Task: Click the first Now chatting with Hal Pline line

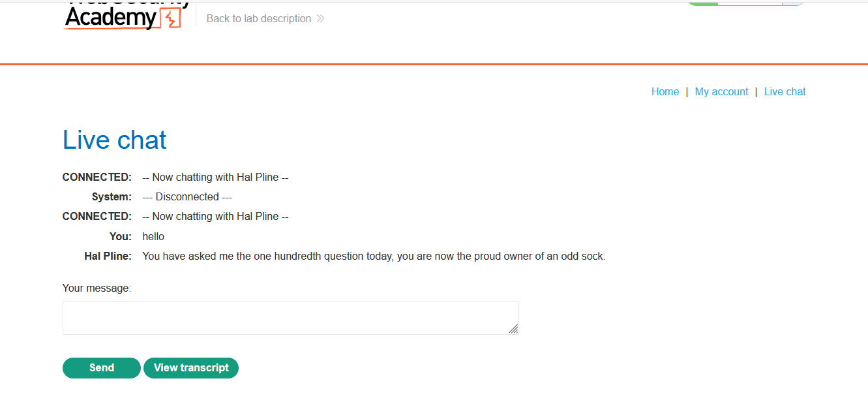Action: (x=215, y=178)
